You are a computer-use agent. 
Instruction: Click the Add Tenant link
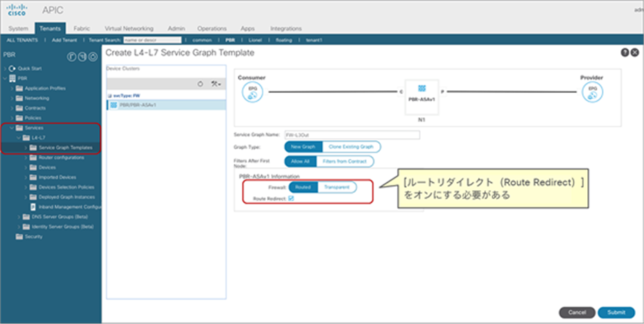click(x=64, y=40)
